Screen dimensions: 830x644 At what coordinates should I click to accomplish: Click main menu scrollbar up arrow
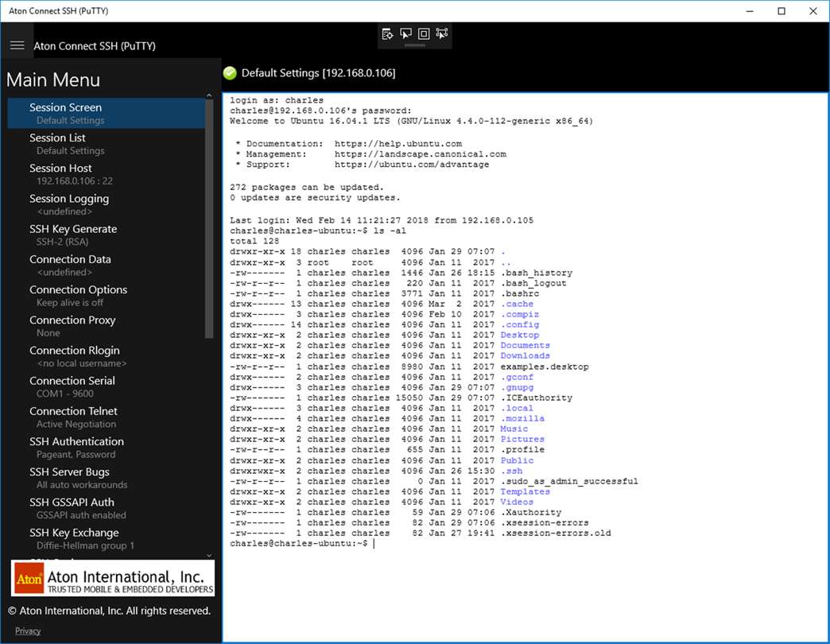pyautogui.click(x=209, y=95)
